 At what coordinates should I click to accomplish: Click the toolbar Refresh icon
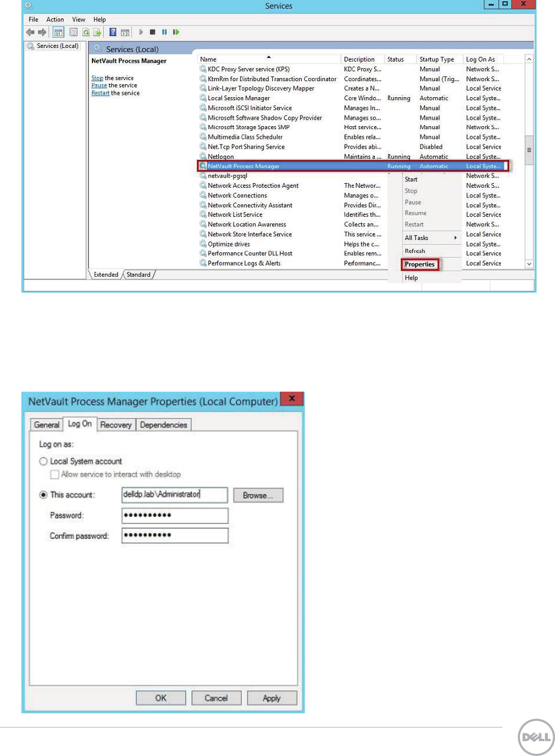click(86, 32)
